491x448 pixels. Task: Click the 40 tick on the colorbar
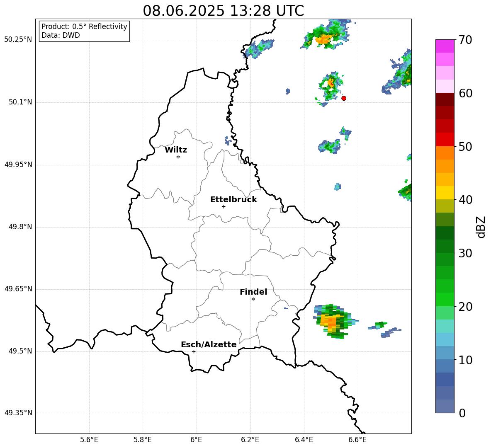point(465,200)
